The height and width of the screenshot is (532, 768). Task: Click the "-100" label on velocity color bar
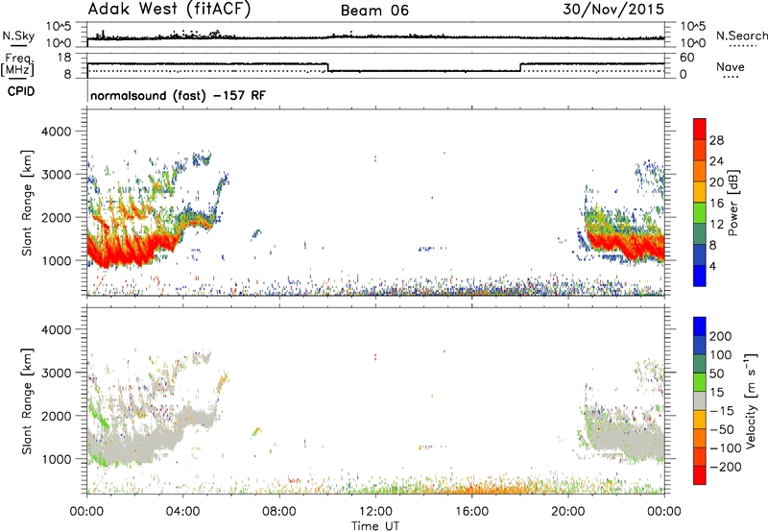point(725,448)
